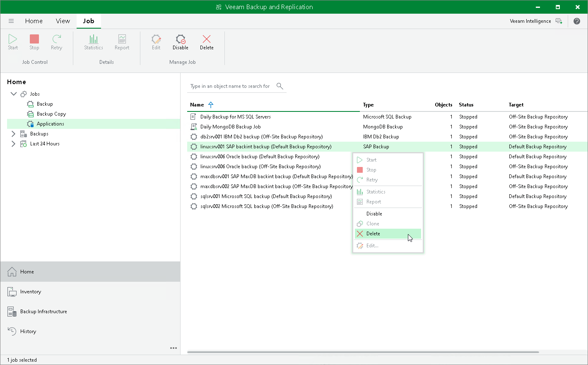The height and width of the screenshot is (365, 588).
Task: Choose Retry in the context menu
Action: point(388,180)
